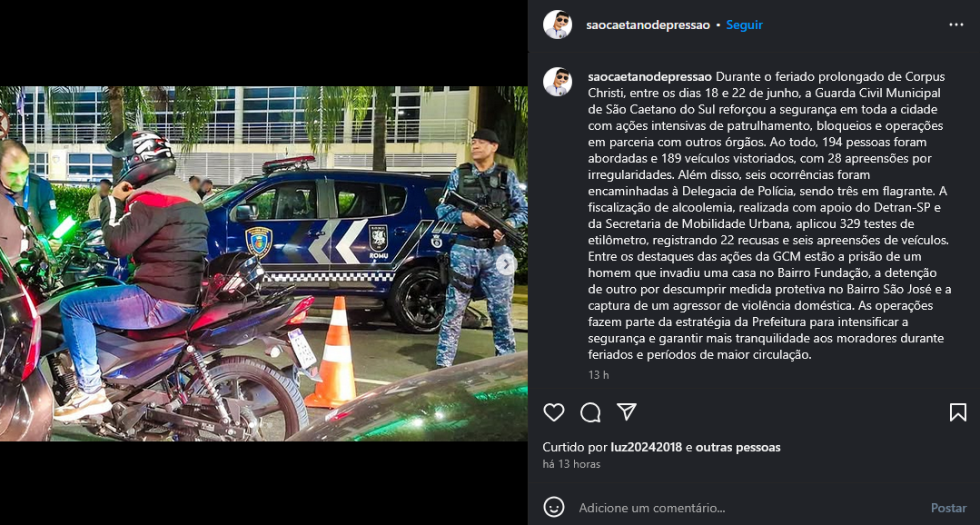
Task: Open the emoji picker smiley icon
Action: pyautogui.click(x=554, y=508)
